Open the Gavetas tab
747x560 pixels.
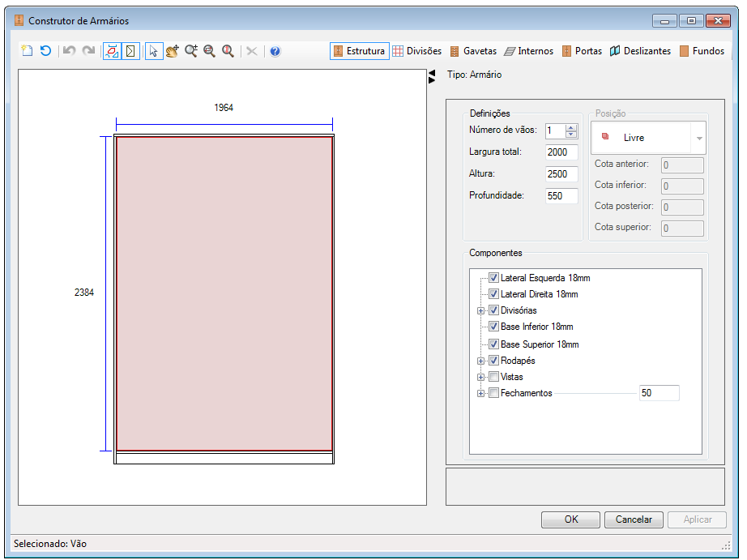(473, 51)
